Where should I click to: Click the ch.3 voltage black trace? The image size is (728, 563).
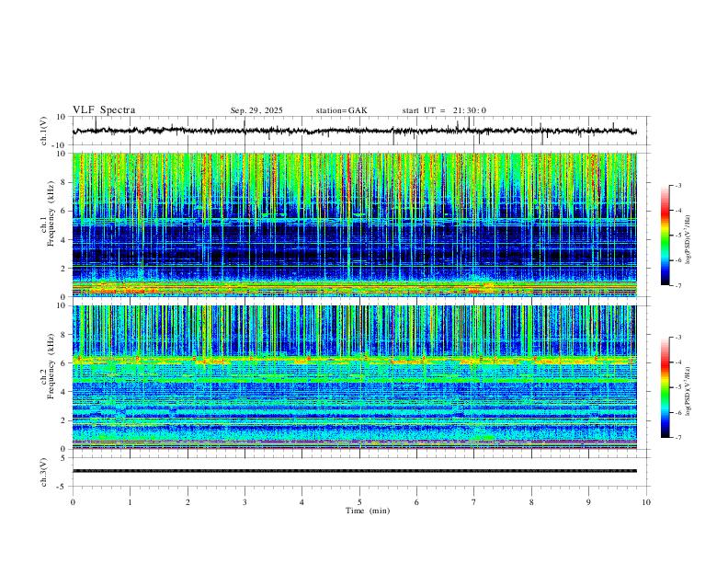tap(354, 471)
